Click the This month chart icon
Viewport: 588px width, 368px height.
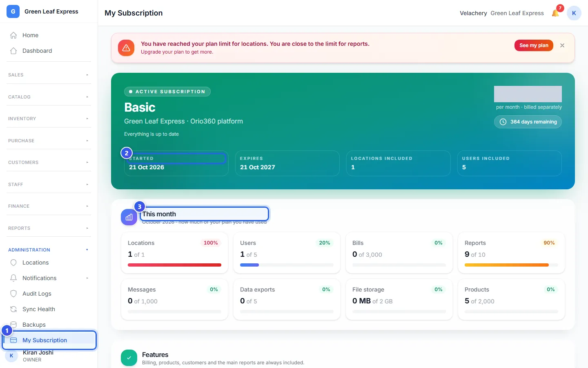(x=129, y=217)
